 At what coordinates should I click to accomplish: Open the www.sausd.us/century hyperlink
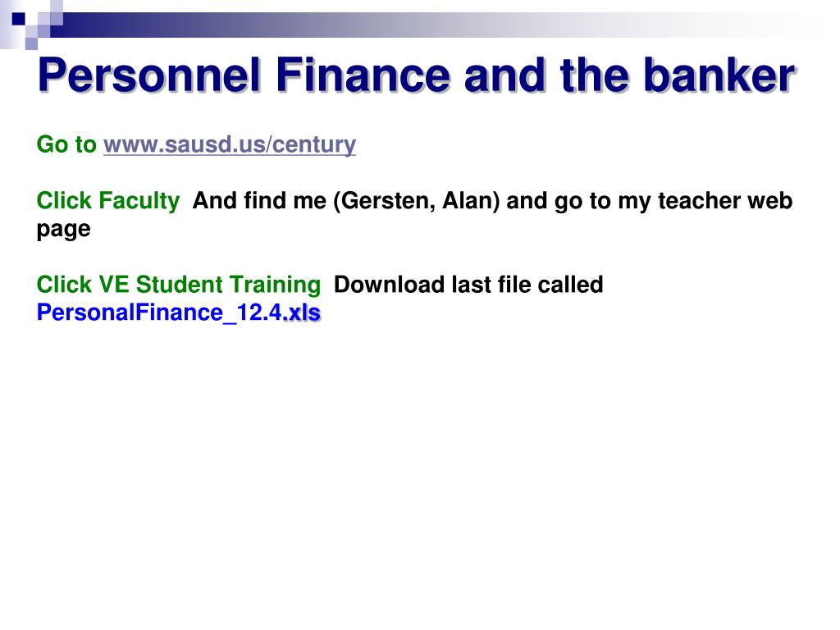tap(230, 145)
